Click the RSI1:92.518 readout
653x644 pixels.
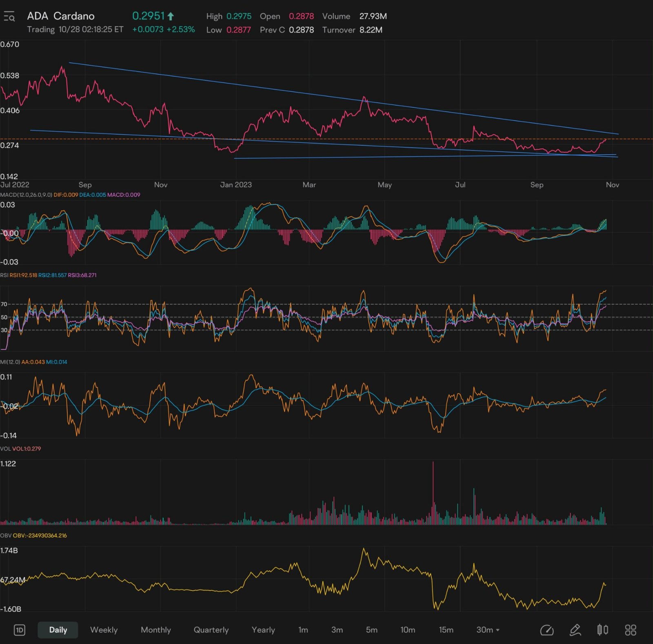tap(23, 275)
